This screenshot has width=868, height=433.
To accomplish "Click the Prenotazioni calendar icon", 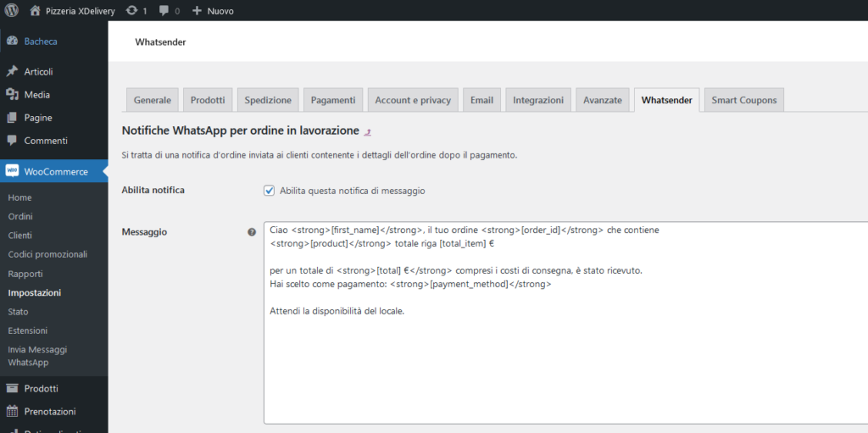I will tap(12, 412).
